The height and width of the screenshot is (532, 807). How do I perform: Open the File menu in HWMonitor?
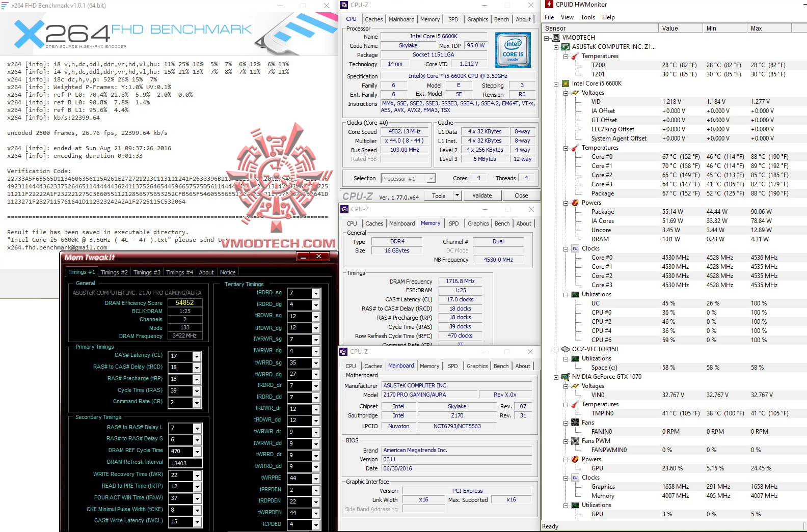click(x=549, y=17)
